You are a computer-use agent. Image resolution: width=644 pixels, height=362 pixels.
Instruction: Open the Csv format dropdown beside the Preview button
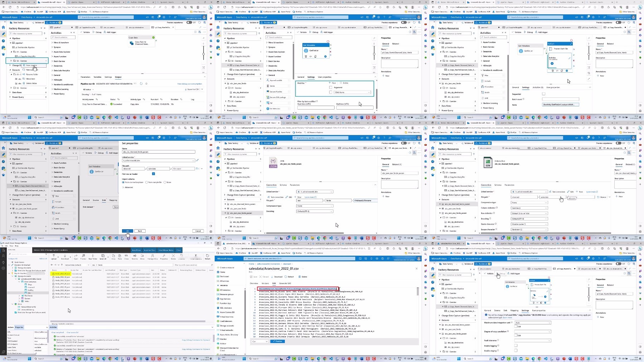point(260,341)
